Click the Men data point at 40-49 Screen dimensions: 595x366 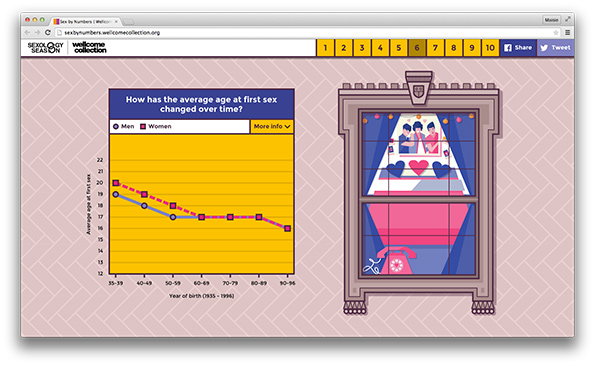click(144, 206)
